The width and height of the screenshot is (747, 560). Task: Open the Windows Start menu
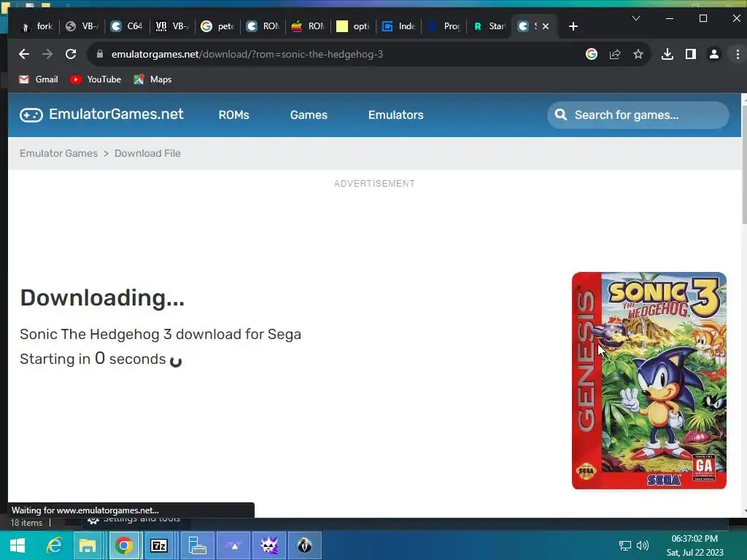point(18,545)
